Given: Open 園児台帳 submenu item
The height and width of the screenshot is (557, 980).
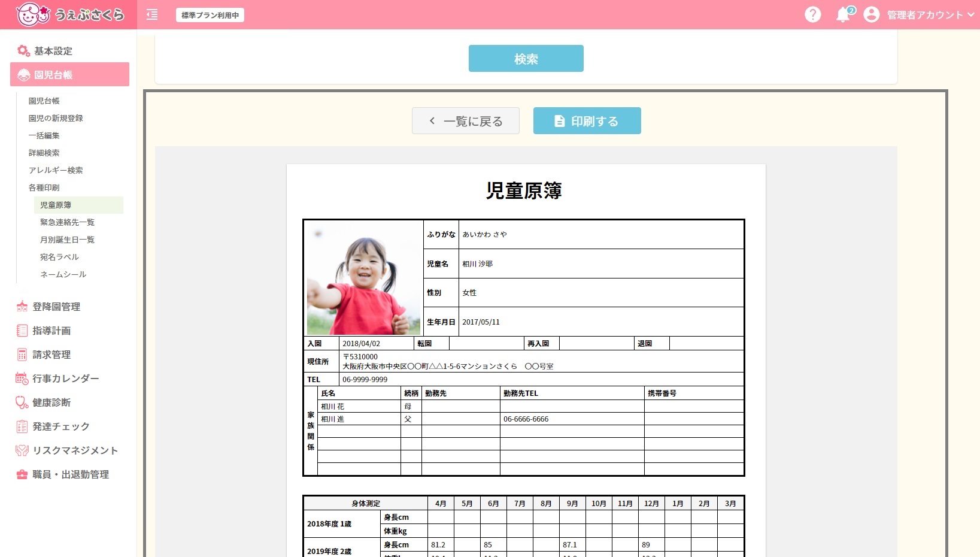Looking at the screenshot, I should pyautogui.click(x=44, y=101).
